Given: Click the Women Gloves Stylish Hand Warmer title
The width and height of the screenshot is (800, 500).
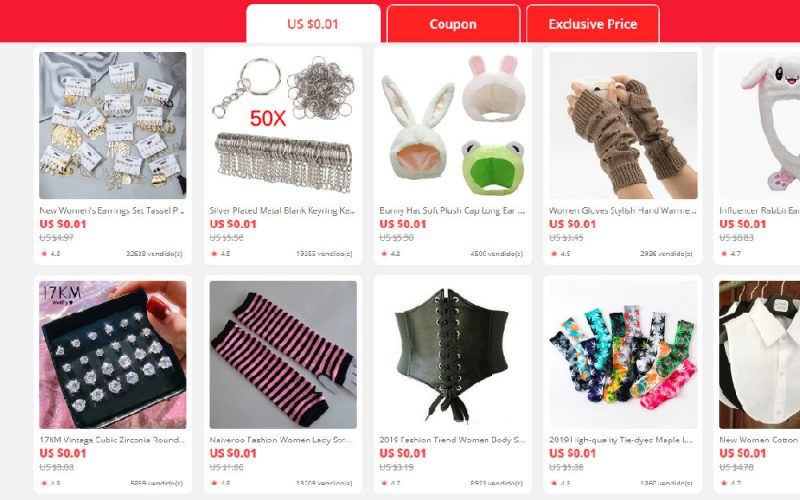Looking at the screenshot, I should point(622,210).
